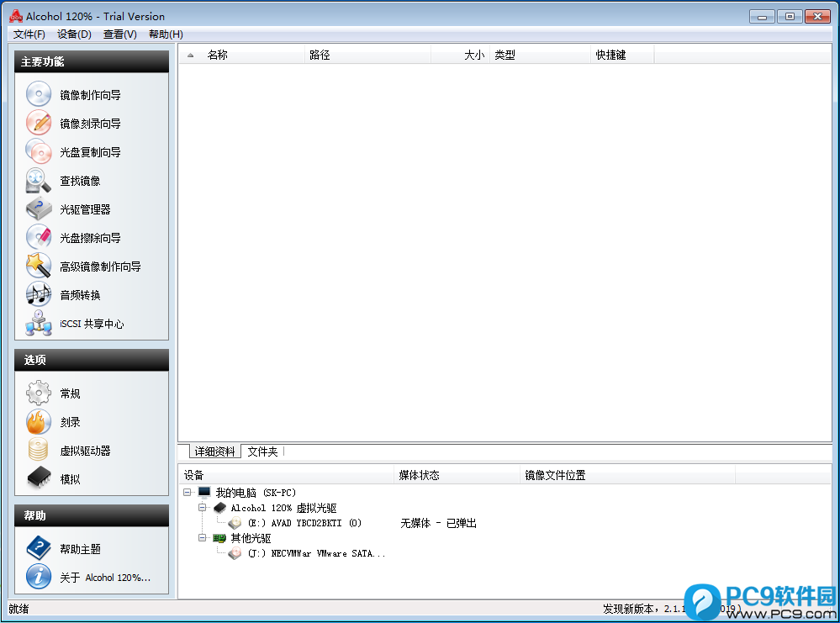Click the 镜像文件位置 column header
The image size is (840, 623).
555,475
